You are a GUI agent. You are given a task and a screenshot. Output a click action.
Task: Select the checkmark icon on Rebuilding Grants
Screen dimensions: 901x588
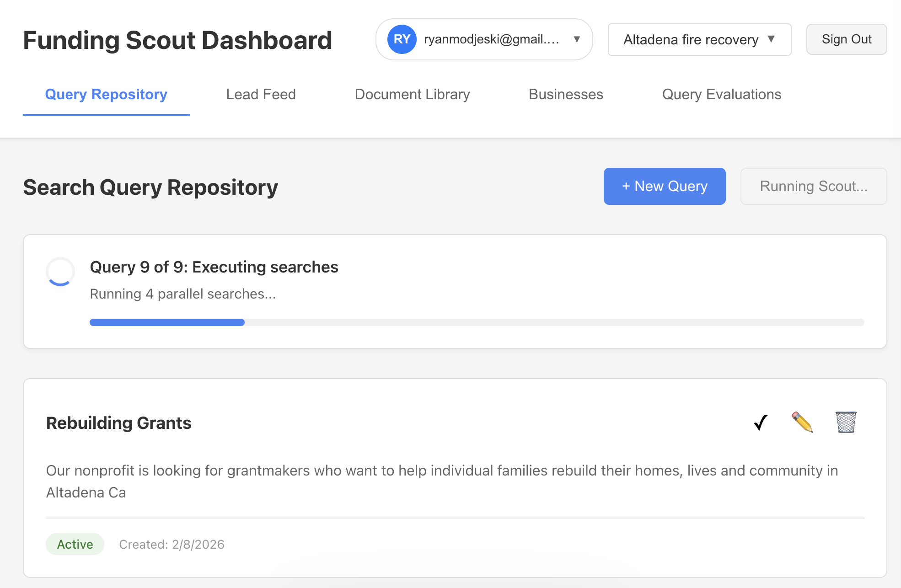(x=759, y=422)
